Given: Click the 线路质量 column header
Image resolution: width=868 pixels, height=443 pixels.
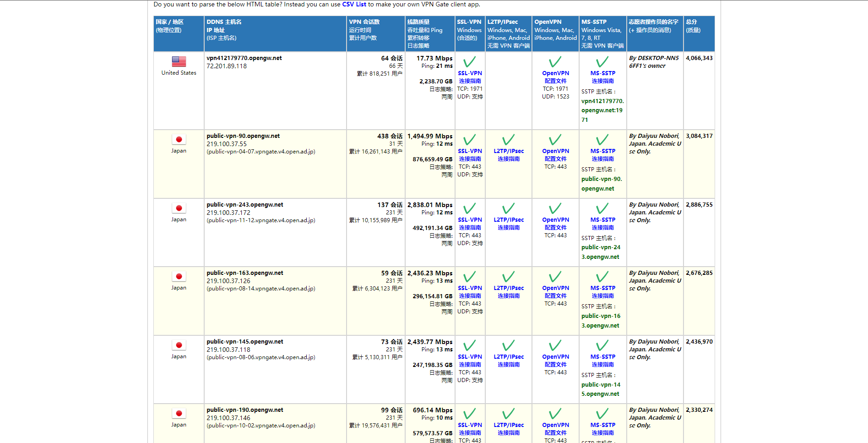Looking at the screenshot, I should point(430,34).
